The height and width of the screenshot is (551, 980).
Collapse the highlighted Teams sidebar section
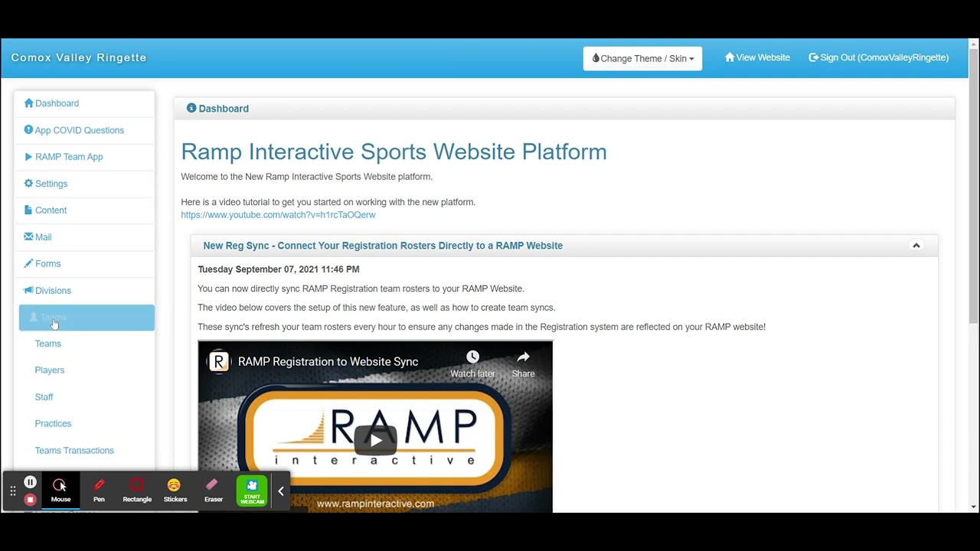[87, 318]
